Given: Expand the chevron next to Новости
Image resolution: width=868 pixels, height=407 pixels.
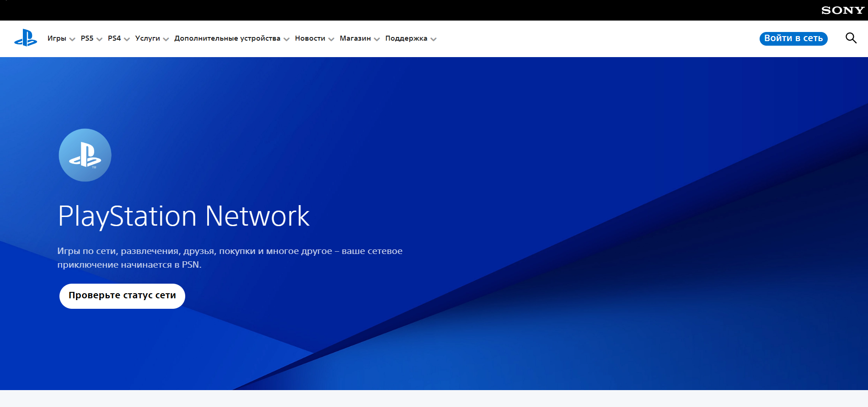Looking at the screenshot, I should coord(331,39).
